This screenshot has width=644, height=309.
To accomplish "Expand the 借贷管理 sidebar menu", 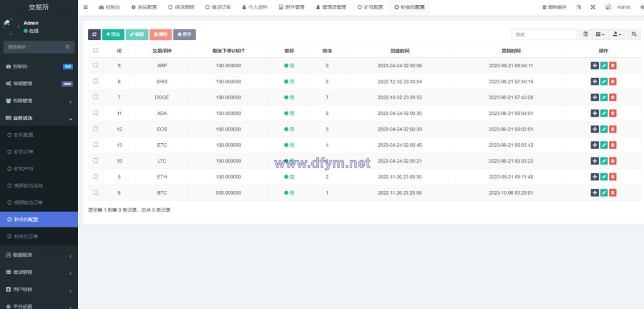I will pos(38,273).
